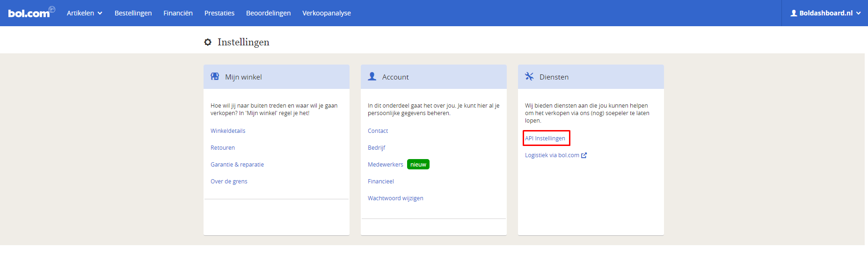This screenshot has width=868, height=262.
Task: Open the Prestaties page
Action: [219, 13]
